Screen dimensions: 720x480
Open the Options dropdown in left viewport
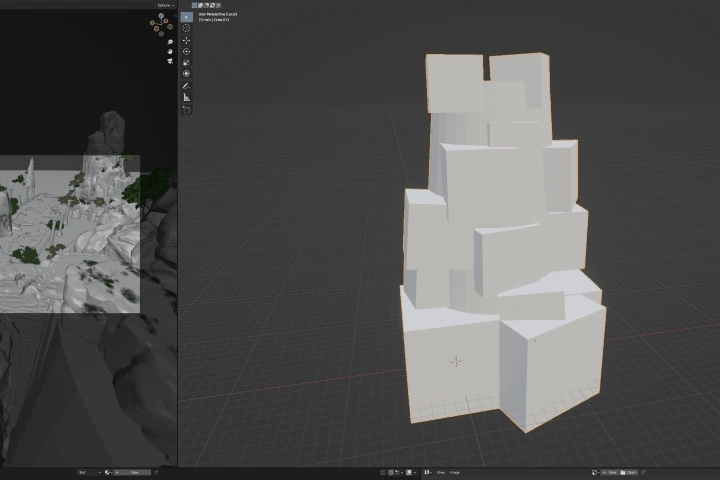tap(166, 5)
